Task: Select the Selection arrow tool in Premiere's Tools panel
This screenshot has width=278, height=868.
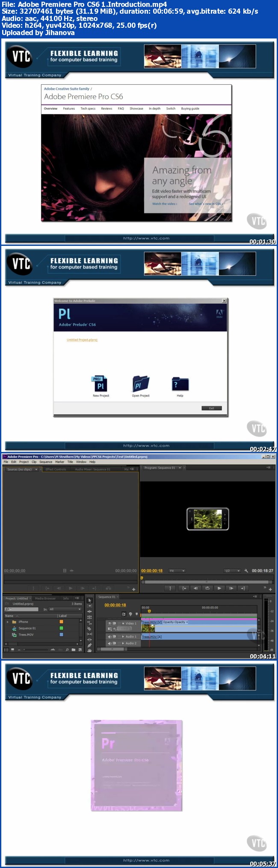Action: click(89, 600)
